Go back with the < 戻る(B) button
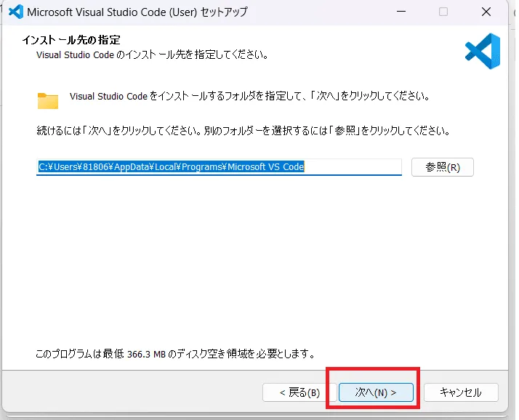This screenshot has width=519, height=420. click(299, 392)
